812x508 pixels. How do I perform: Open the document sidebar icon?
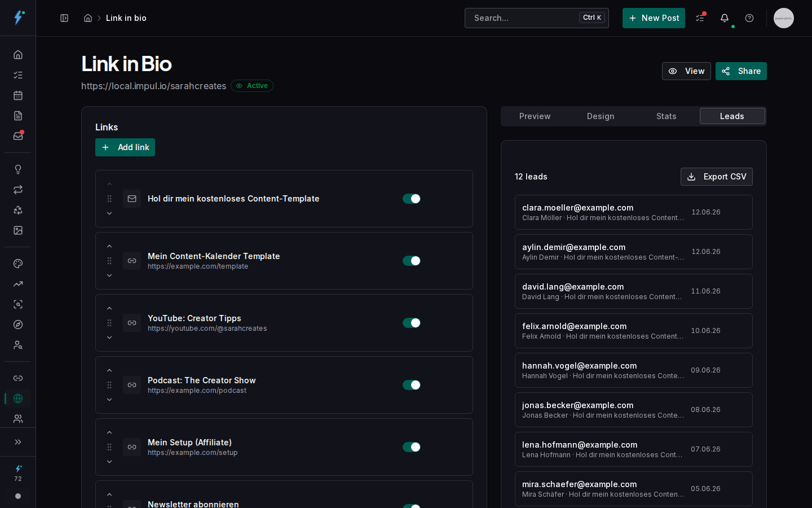coord(18,116)
